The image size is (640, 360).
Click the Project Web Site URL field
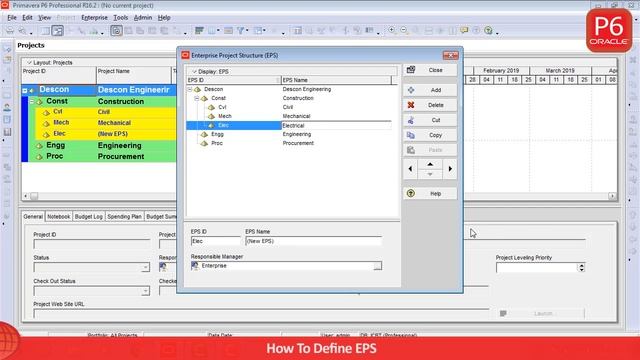(261, 314)
